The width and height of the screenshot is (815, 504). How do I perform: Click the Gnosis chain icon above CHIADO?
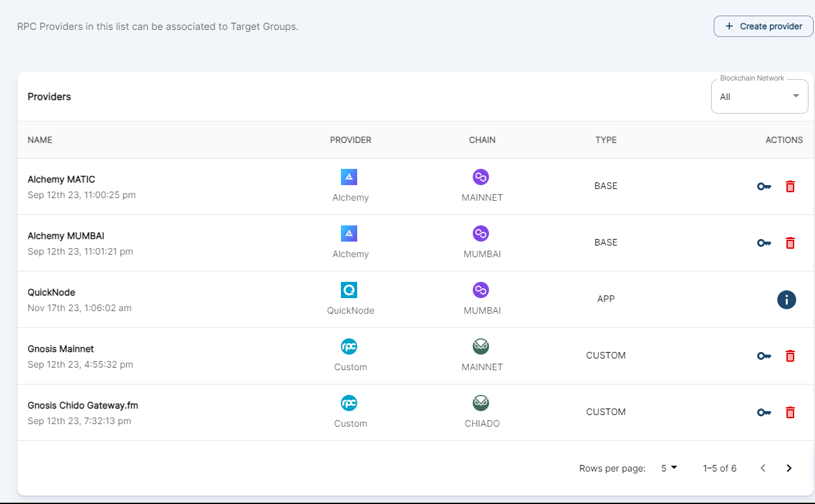pyautogui.click(x=481, y=403)
